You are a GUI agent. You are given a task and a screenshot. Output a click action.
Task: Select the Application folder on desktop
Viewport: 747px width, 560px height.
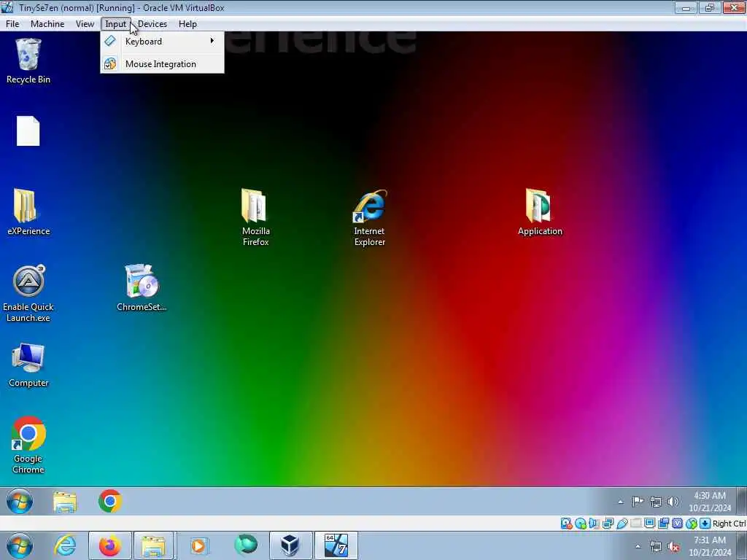(x=540, y=212)
